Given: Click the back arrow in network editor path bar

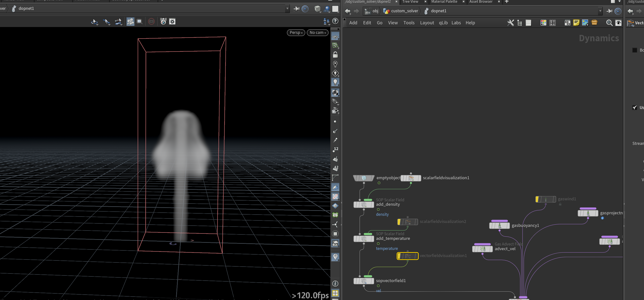Looking at the screenshot, I should (x=348, y=11).
